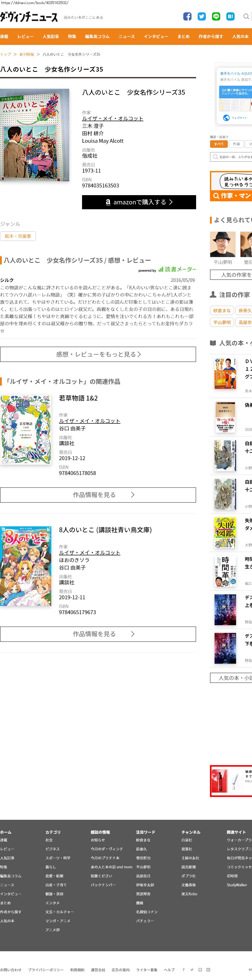
Task: Expand 感想・レビューをもっと見る
Action: coord(98,354)
